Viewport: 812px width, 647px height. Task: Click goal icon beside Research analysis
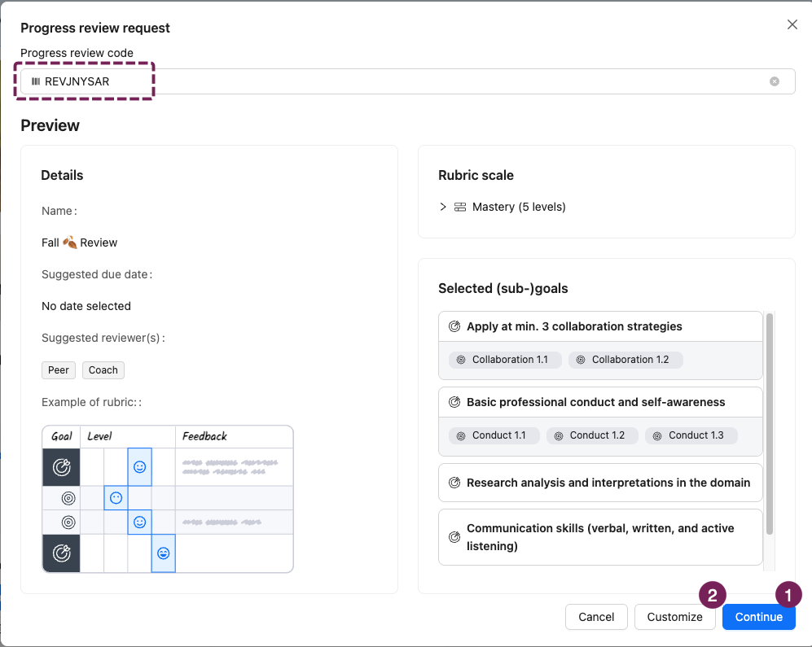point(454,483)
